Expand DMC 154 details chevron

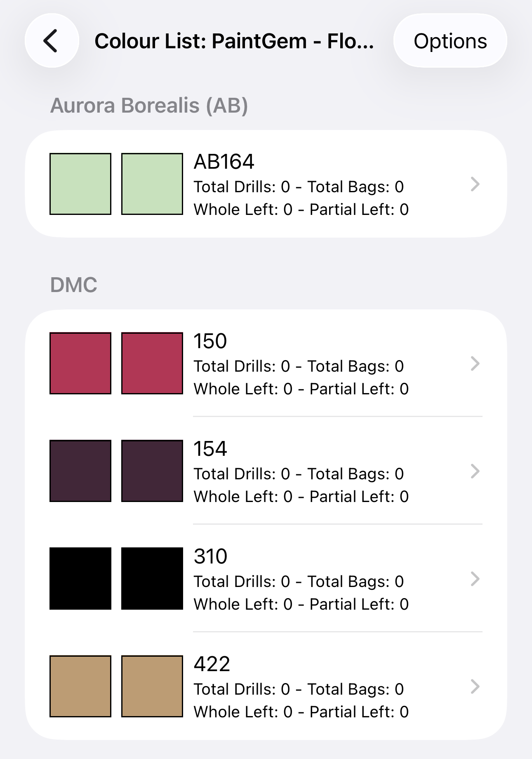(x=475, y=471)
